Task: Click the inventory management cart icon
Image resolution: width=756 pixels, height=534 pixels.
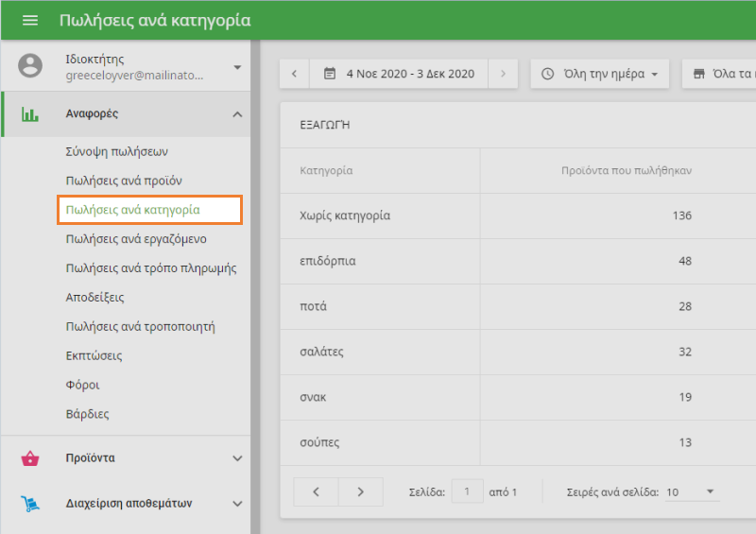Action: click(30, 503)
